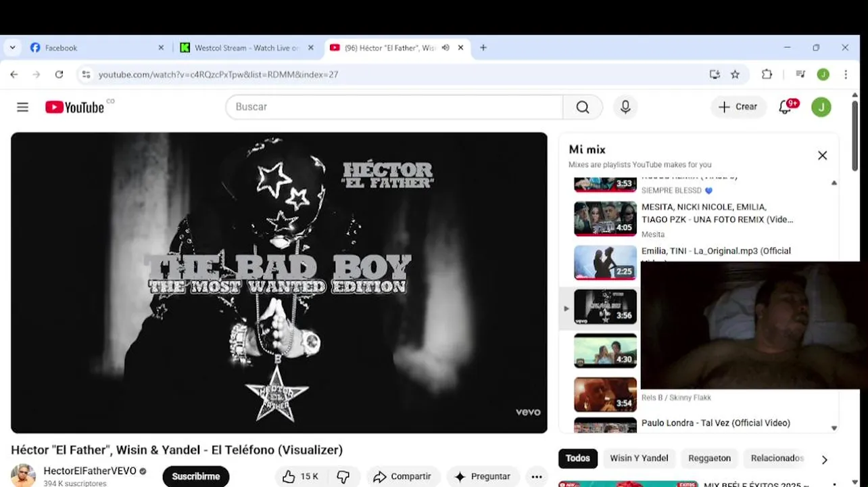Open the YouTube hamburger guide menu
The width and height of the screenshot is (868, 487).
pyautogui.click(x=22, y=107)
